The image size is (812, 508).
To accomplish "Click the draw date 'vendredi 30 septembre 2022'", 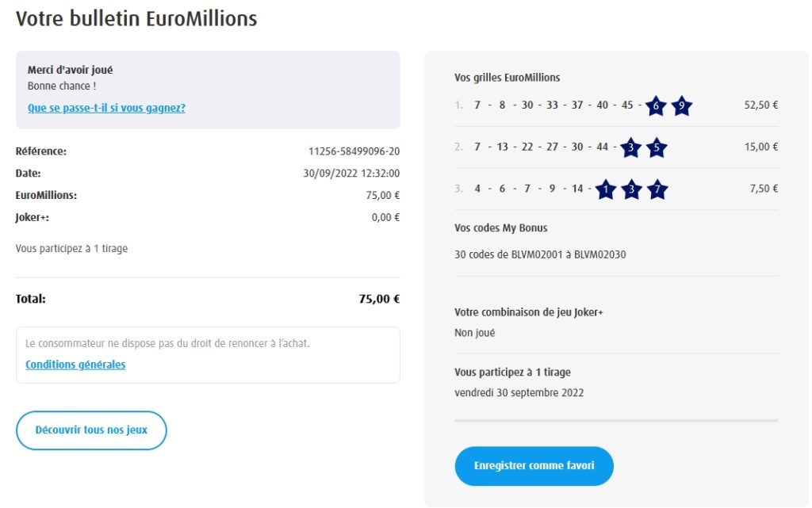I will click(519, 392).
